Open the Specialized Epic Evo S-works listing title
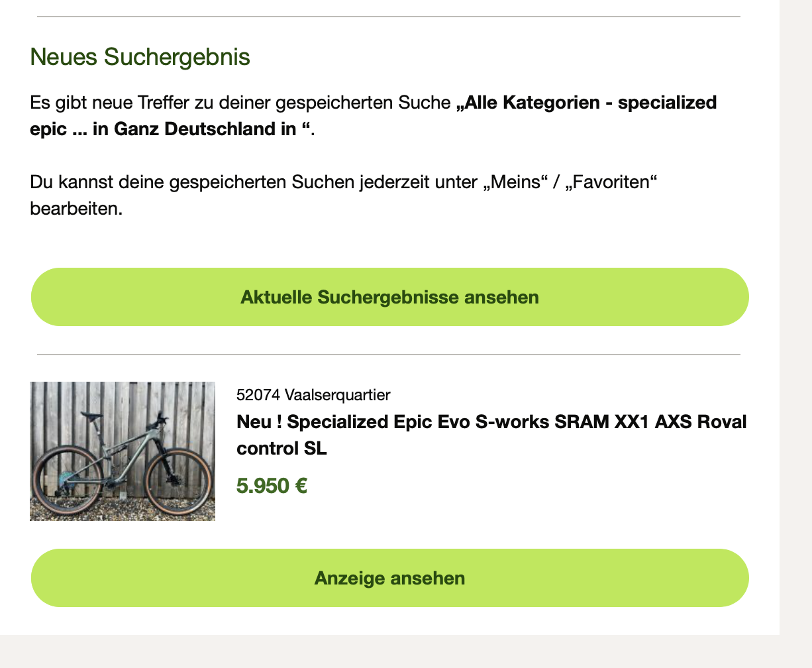The width and height of the screenshot is (812, 668). coord(491,422)
